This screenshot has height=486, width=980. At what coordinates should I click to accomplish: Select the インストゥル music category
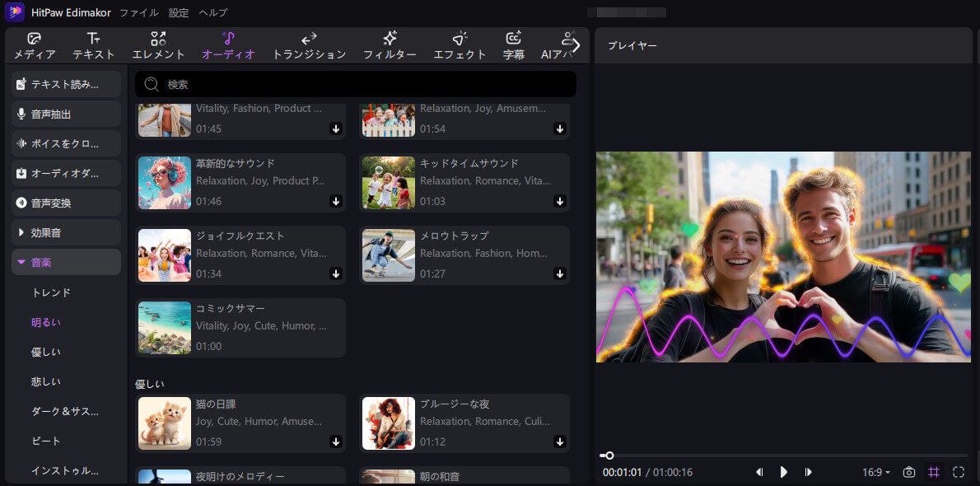[65, 470]
